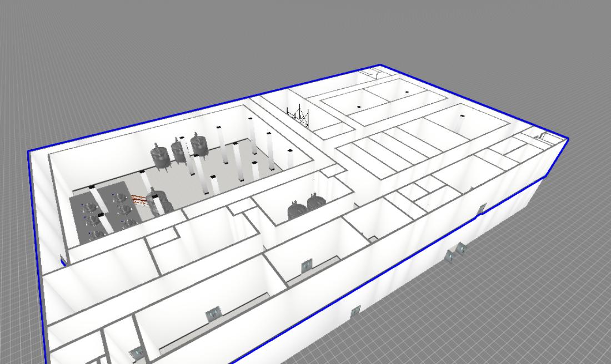The width and height of the screenshot is (611, 364).
Task: Select the leftmost tank in the back row of three
Action: (161, 156)
